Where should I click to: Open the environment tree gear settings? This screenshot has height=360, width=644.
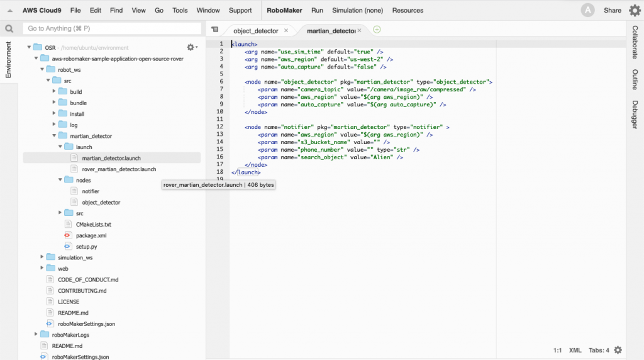point(191,47)
